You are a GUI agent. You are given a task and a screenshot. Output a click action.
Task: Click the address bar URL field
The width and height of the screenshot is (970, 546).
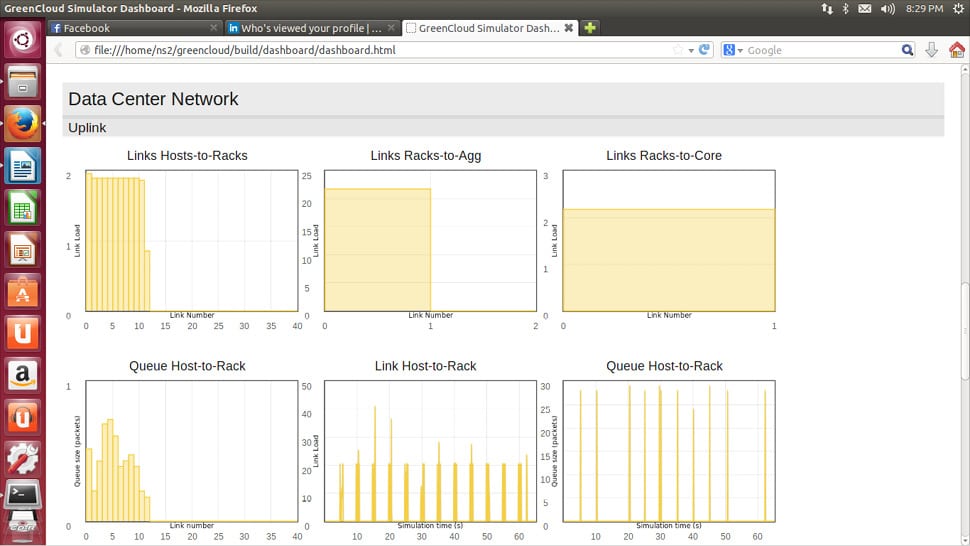click(x=380, y=50)
